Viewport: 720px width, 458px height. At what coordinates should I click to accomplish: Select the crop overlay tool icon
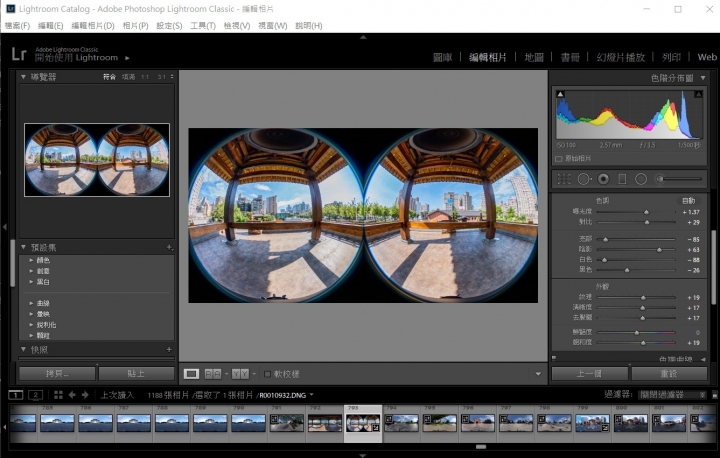(563, 179)
